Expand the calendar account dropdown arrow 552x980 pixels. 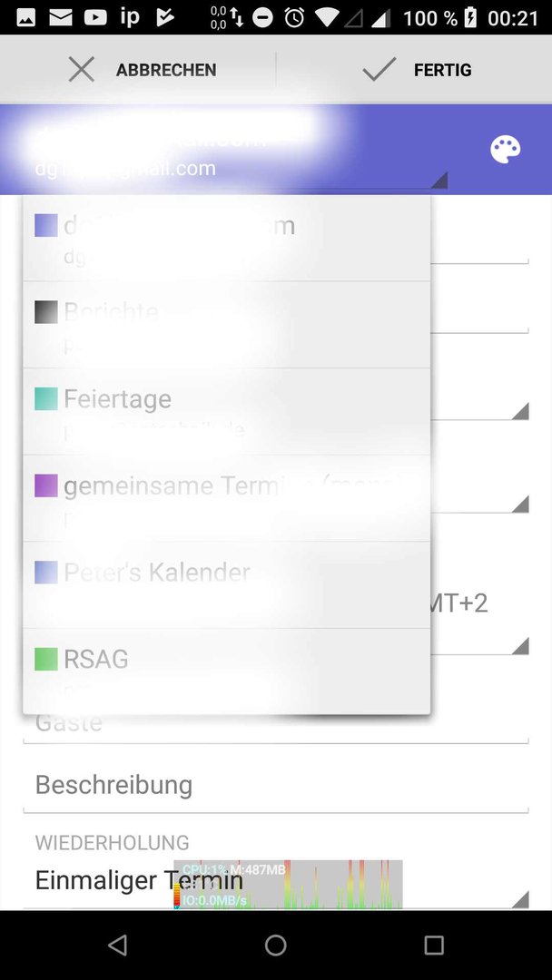tap(439, 180)
